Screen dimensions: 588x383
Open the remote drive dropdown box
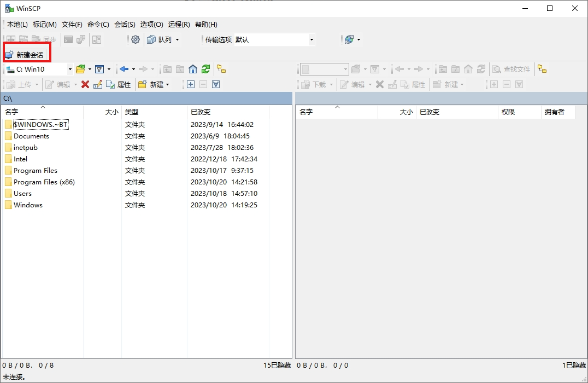[325, 69]
